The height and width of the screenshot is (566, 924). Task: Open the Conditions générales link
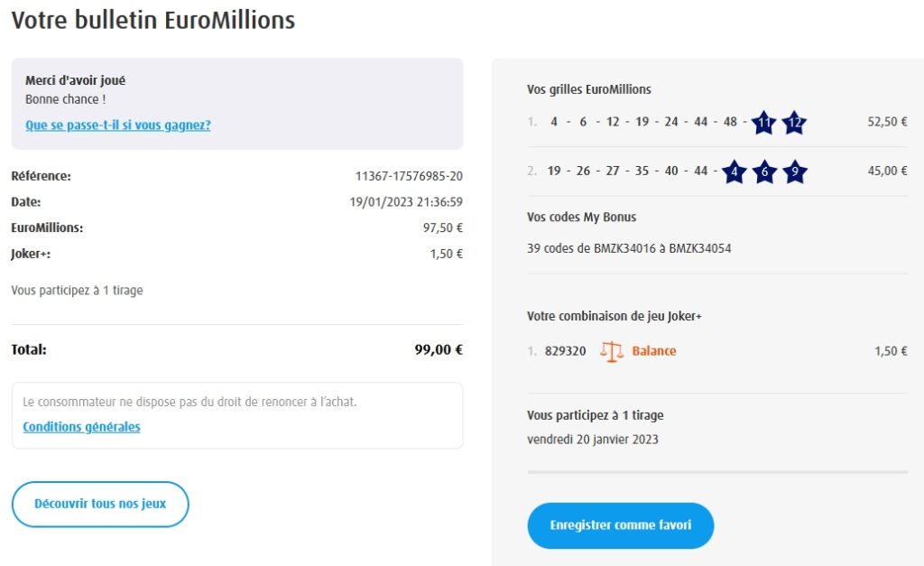tap(81, 427)
